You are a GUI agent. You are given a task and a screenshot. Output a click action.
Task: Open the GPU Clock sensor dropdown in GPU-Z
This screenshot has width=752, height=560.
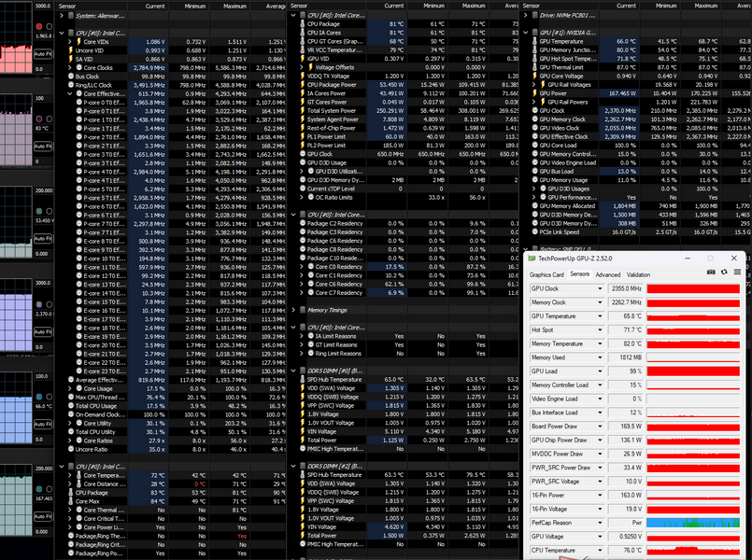tap(600, 288)
